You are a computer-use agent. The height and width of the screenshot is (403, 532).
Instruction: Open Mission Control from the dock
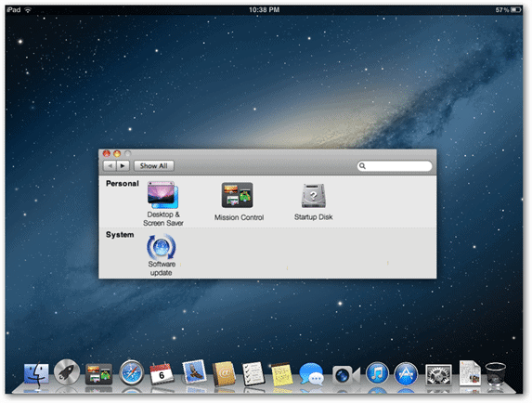tap(98, 374)
